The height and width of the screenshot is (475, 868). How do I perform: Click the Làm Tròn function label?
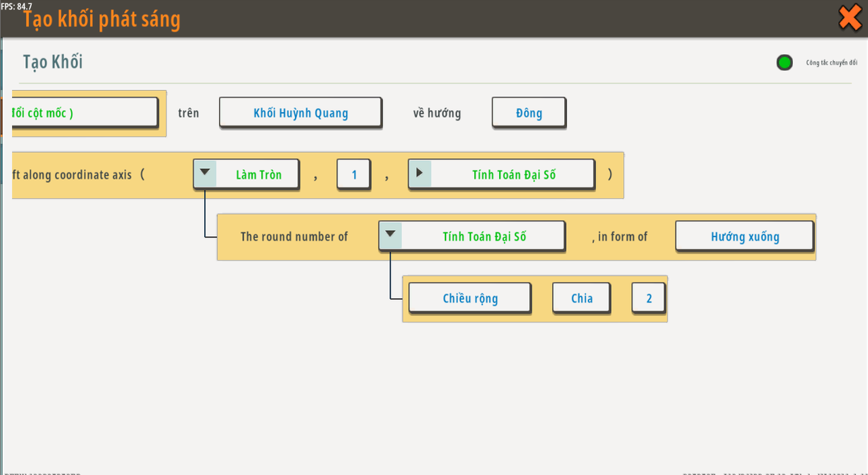tap(258, 174)
